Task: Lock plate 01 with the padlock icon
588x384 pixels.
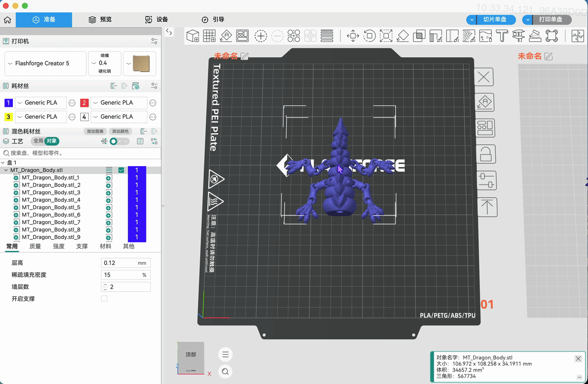Action: pyautogui.click(x=486, y=154)
